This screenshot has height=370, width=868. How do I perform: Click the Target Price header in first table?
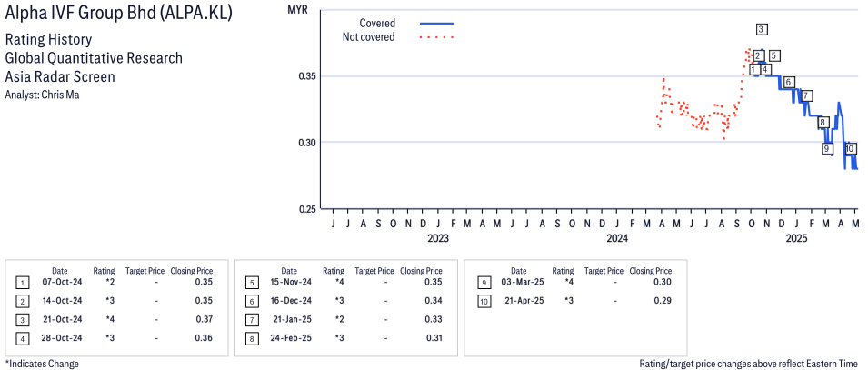click(x=145, y=271)
